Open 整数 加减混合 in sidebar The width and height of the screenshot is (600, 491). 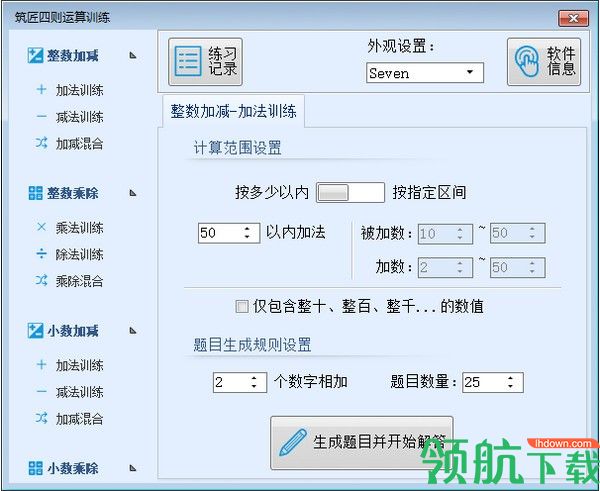point(80,144)
